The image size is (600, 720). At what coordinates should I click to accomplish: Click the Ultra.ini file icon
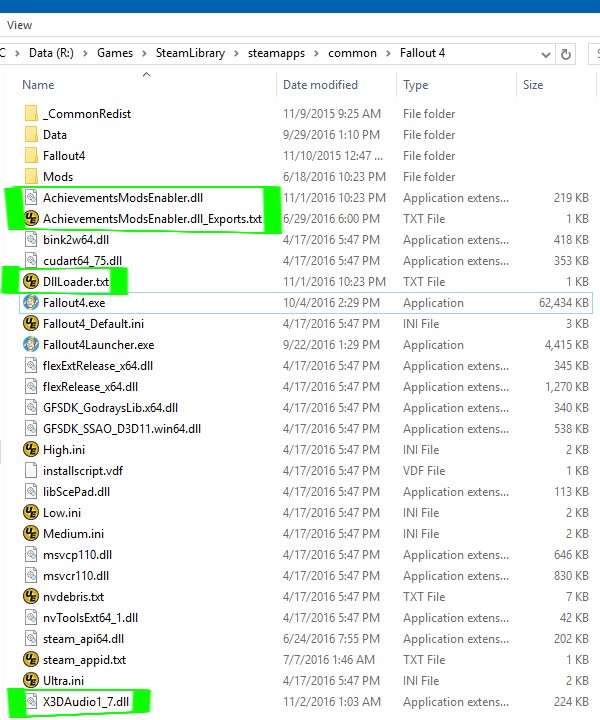[31, 680]
